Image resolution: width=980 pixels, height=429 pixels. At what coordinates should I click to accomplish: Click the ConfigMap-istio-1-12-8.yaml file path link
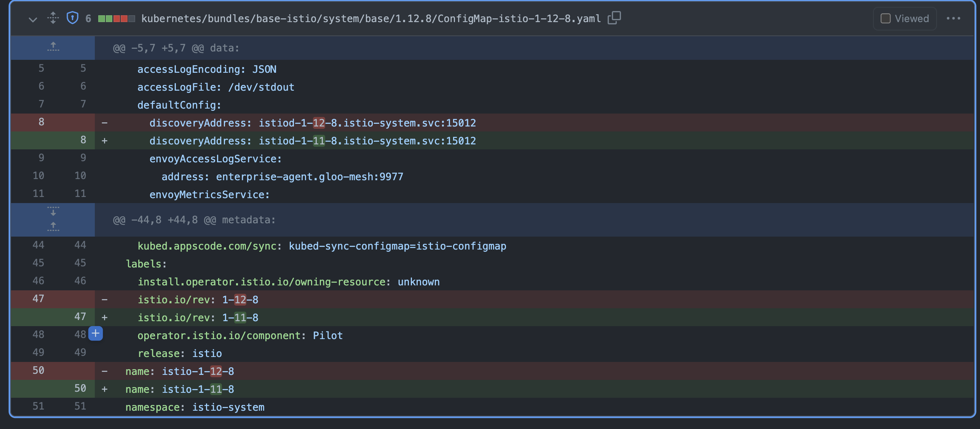[371, 19]
